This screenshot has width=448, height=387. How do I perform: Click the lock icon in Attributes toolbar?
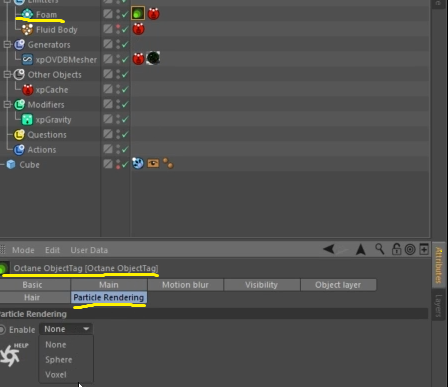tap(396, 249)
